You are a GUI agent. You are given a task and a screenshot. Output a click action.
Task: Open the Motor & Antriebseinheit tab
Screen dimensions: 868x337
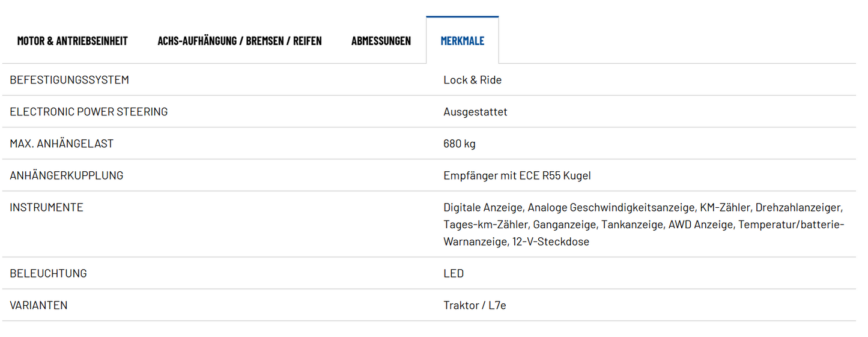pos(72,41)
